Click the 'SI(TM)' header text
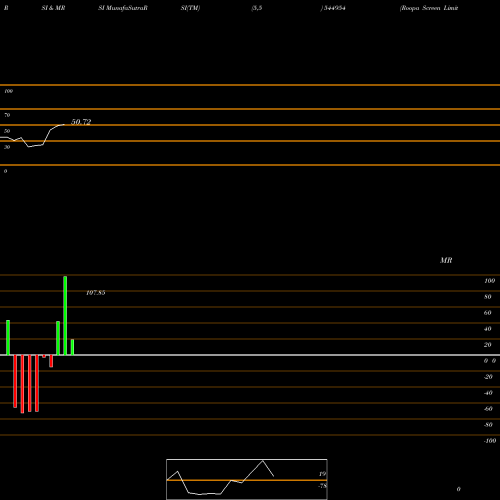 [190, 8]
